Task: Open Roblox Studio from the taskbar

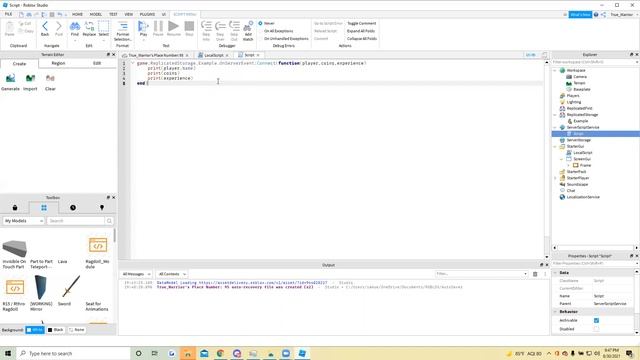Action: 302,353
